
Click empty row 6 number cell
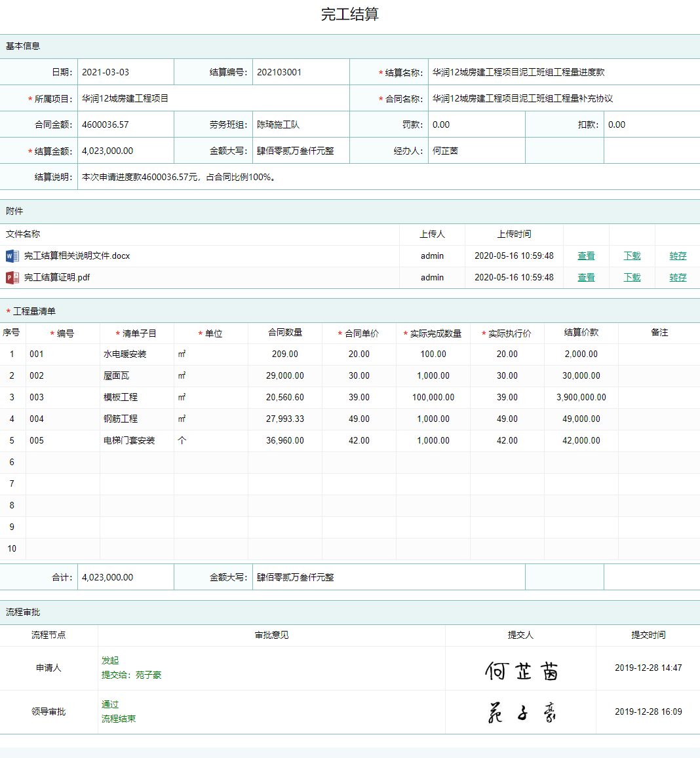[x=12, y=462]
